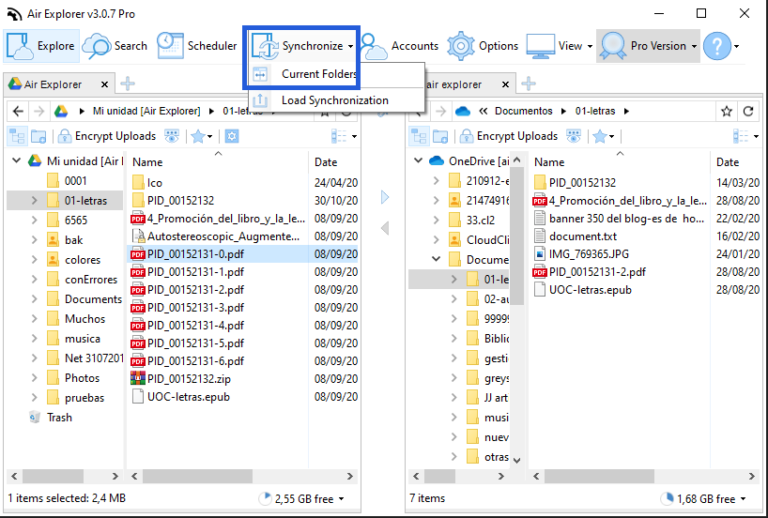Image resolution: width=768 pixels, height=518 pixels.
Task: Open the Pro Version dropdown
Action: (x=650, y=46)
